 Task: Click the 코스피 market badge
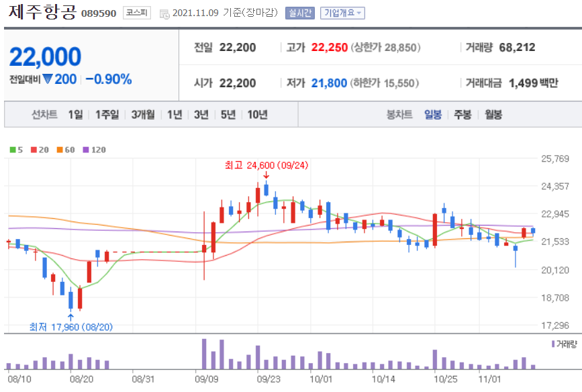click(136, 13)
